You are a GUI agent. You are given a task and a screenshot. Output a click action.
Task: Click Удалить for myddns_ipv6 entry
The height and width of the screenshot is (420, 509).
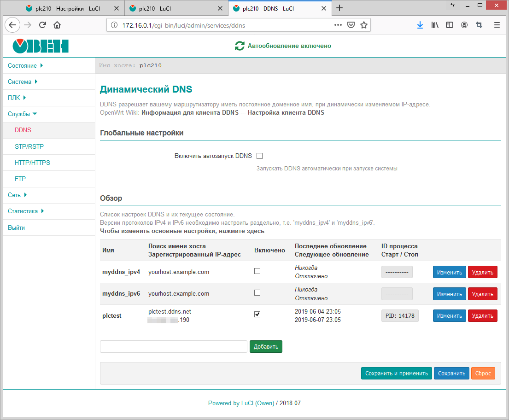[482, 294]
